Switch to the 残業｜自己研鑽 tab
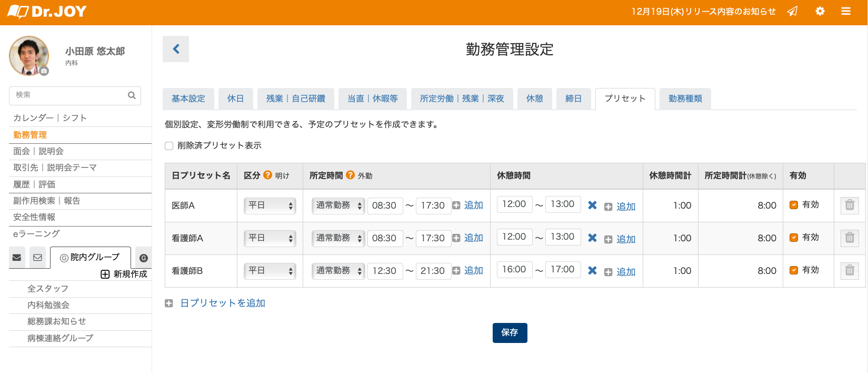This screenshot has height=373, width=868. (x=296, y=99)
